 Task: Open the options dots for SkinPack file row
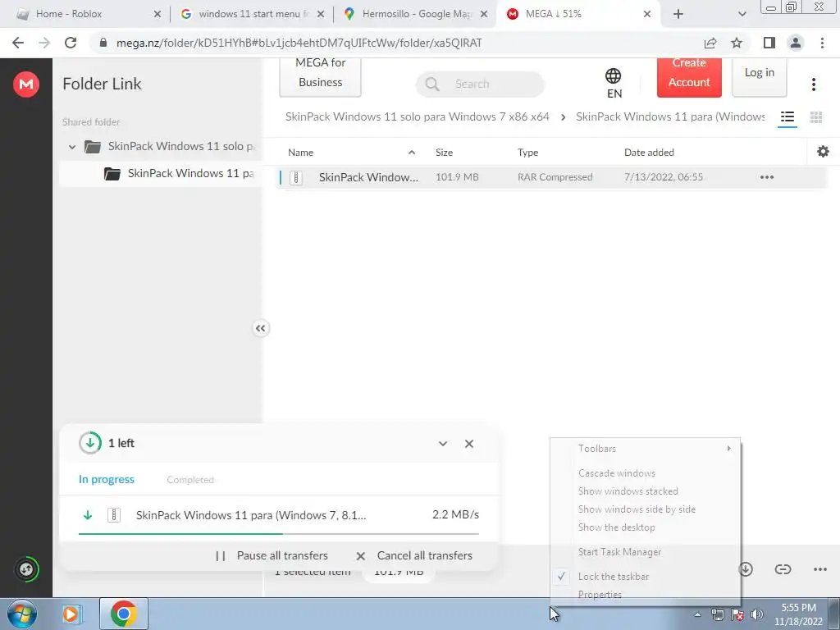767,177
